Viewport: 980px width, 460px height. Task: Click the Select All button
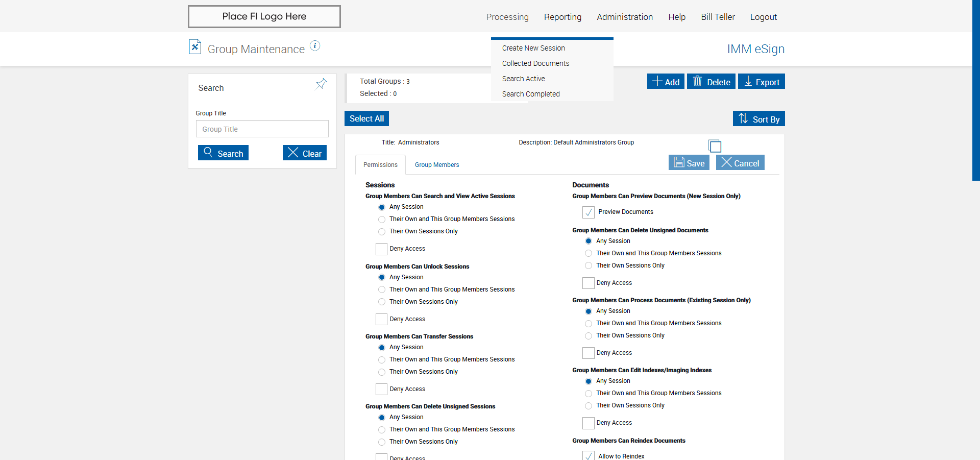(366, 118)
